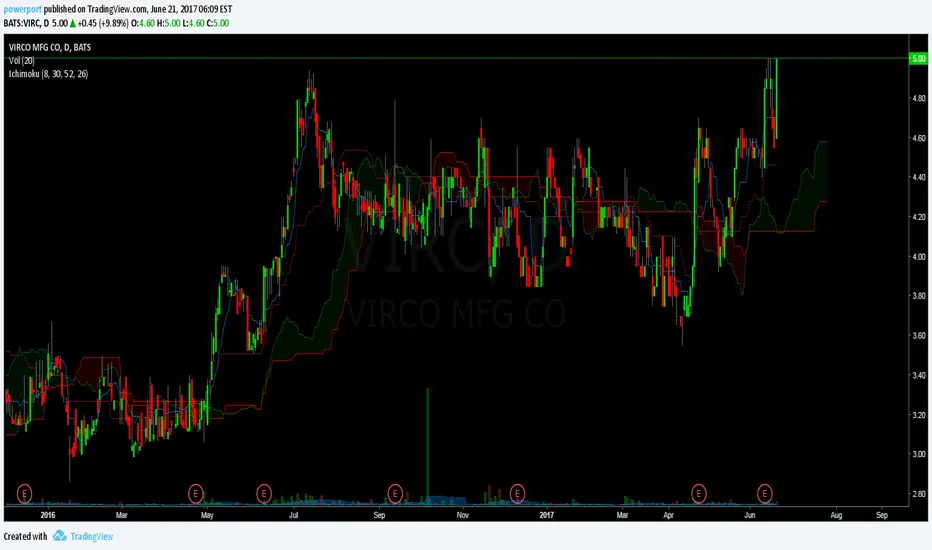Click the earnings marker before the 2016 label
The height and width of the screenshot is (550, 932).
[24, 494]
